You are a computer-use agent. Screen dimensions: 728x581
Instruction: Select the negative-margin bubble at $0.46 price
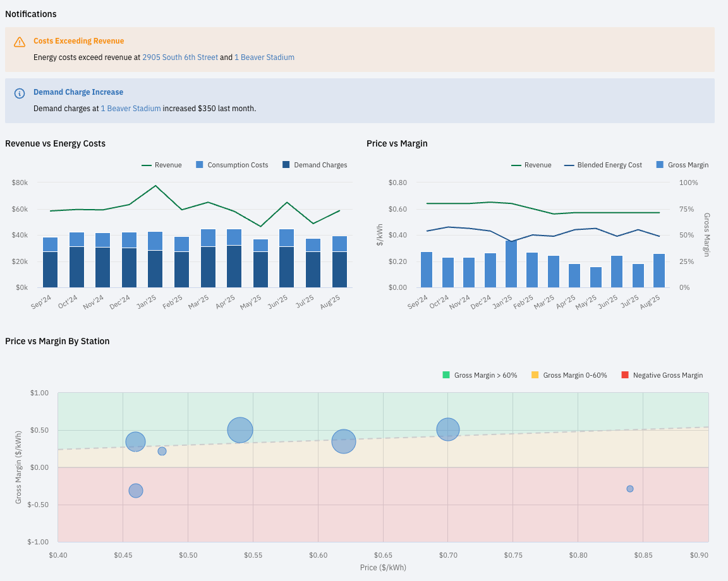tap(136, 491)
